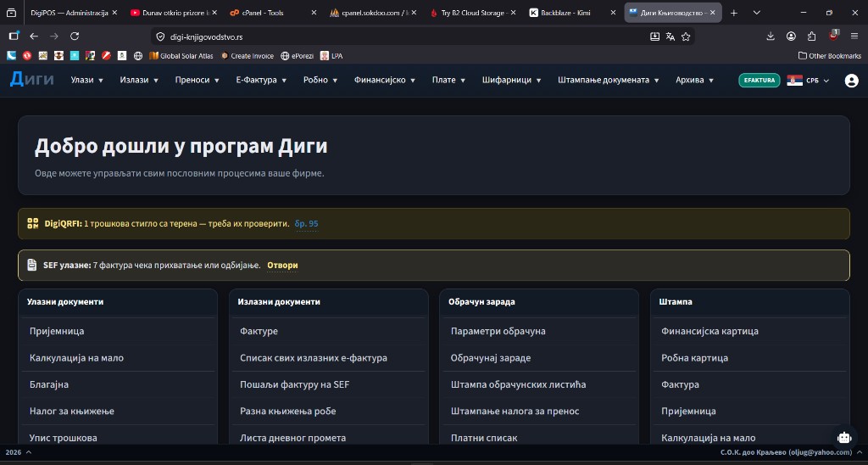Go back with the browser back arrow
The image size is (868, 465).
pos(34,36)
